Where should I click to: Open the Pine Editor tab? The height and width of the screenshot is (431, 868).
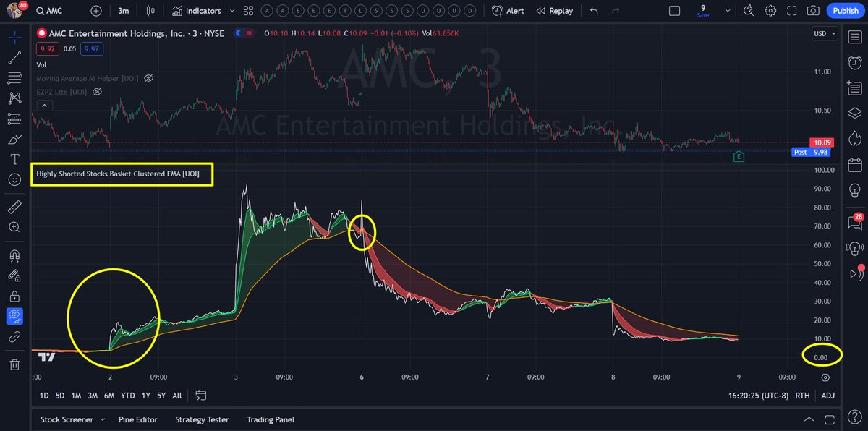[138, 419]
